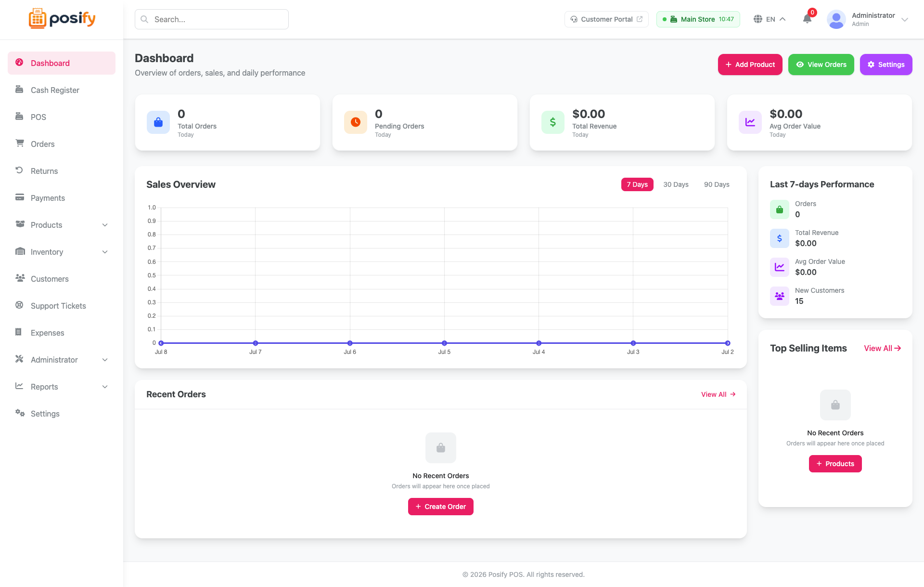
Task: Switch chart to 90 Days
Action: point(717,184)
